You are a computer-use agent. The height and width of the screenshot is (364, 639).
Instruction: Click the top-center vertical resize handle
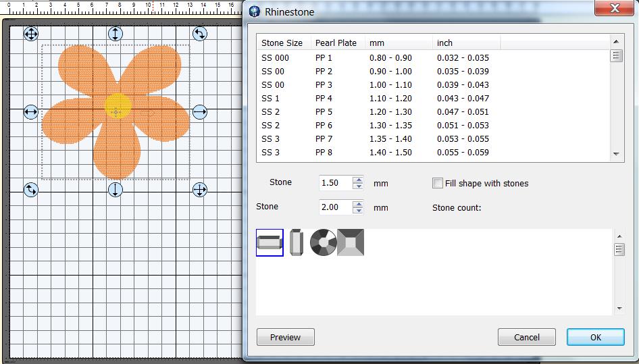point(116,34)
